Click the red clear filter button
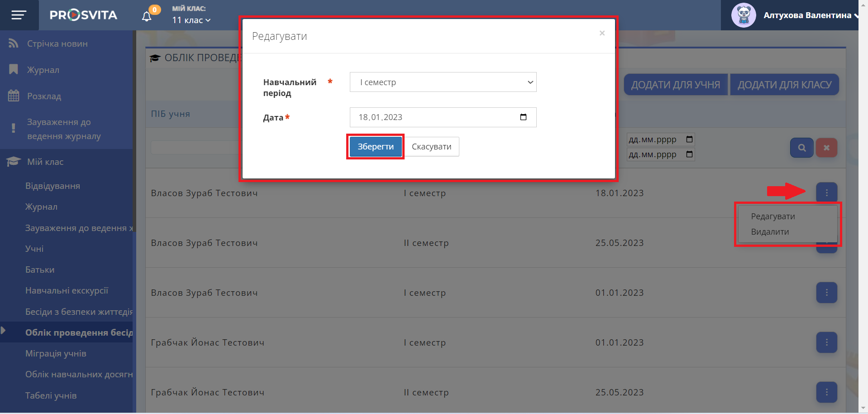The height and width of the screenshot is (414, 868). tap(826, 148)
